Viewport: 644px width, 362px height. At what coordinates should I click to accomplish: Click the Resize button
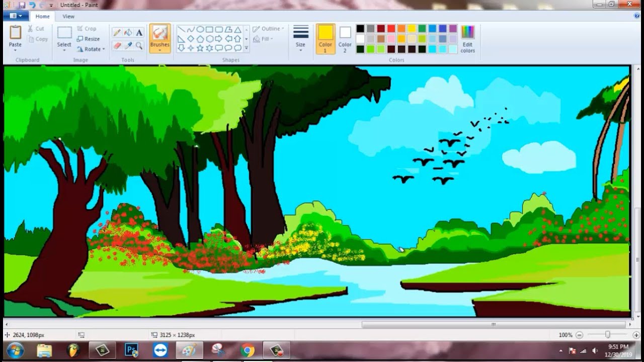pos(89,39)
